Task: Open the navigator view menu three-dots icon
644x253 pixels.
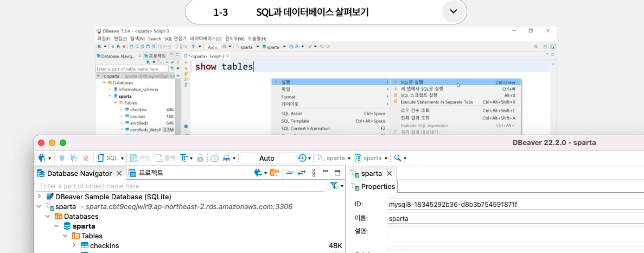Action: 314,173
